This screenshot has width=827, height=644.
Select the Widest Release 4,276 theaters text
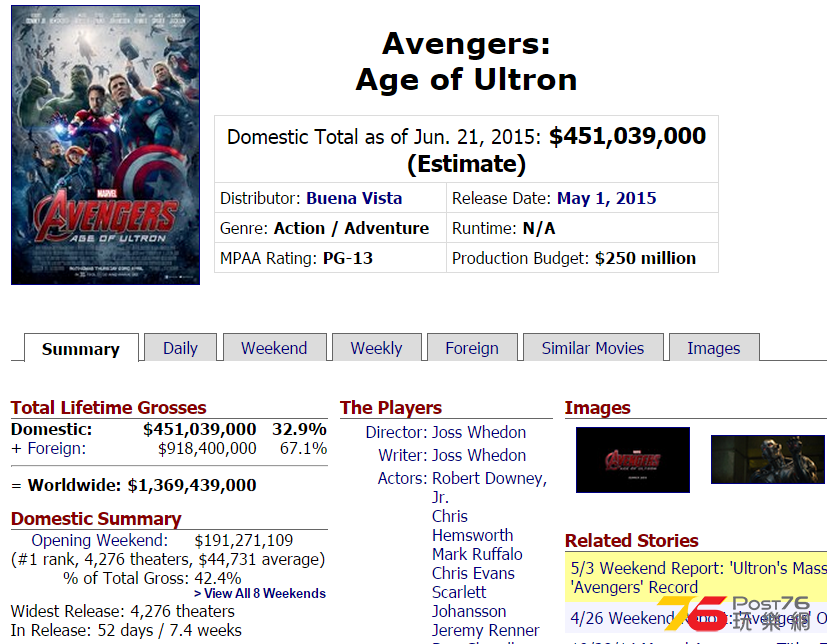pyautogui.click(x=123, y=611)
